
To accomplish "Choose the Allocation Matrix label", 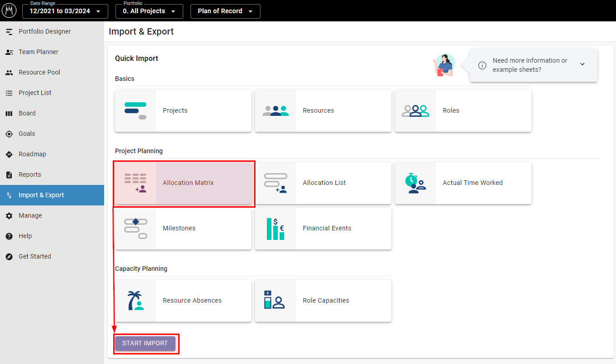I will 188,183.
